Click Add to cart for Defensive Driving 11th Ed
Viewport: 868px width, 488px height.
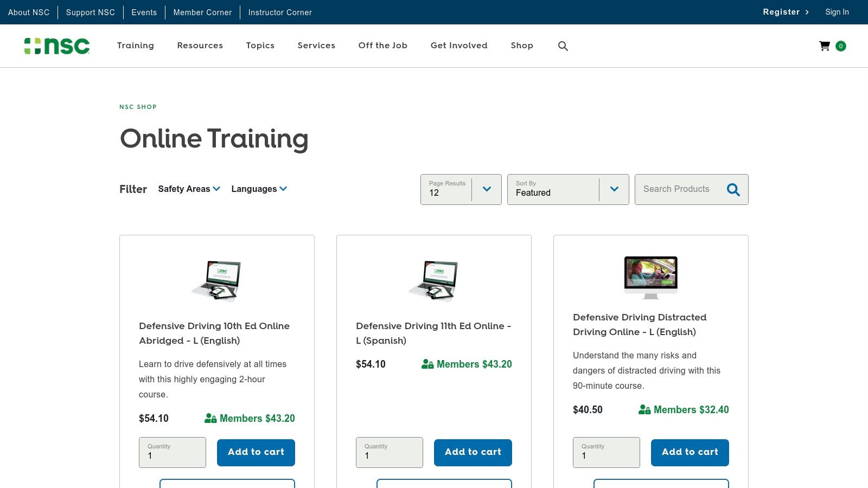(x=473, y=452)
